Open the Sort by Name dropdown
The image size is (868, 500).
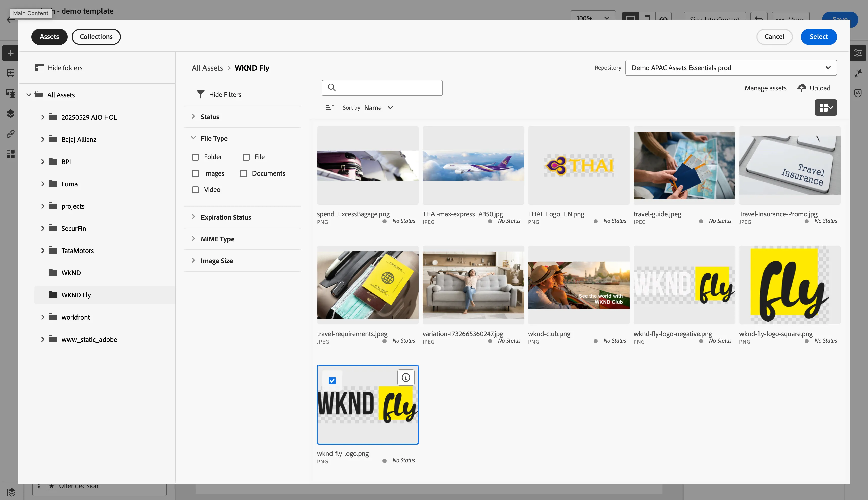tap(378, 108)
